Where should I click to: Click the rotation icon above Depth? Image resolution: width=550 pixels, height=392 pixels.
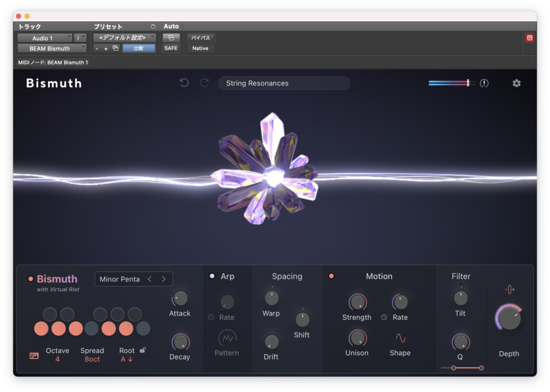(510, 289)
